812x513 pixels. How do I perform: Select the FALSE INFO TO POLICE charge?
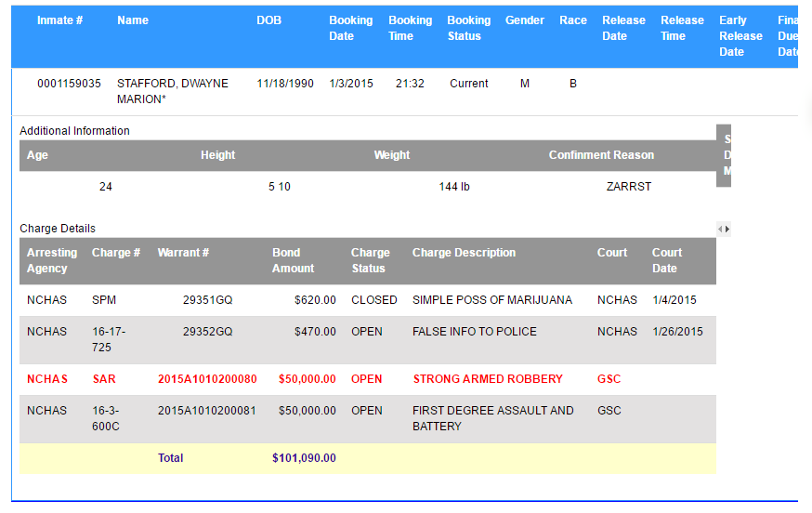pyautogui.click(x=475, y=332)
